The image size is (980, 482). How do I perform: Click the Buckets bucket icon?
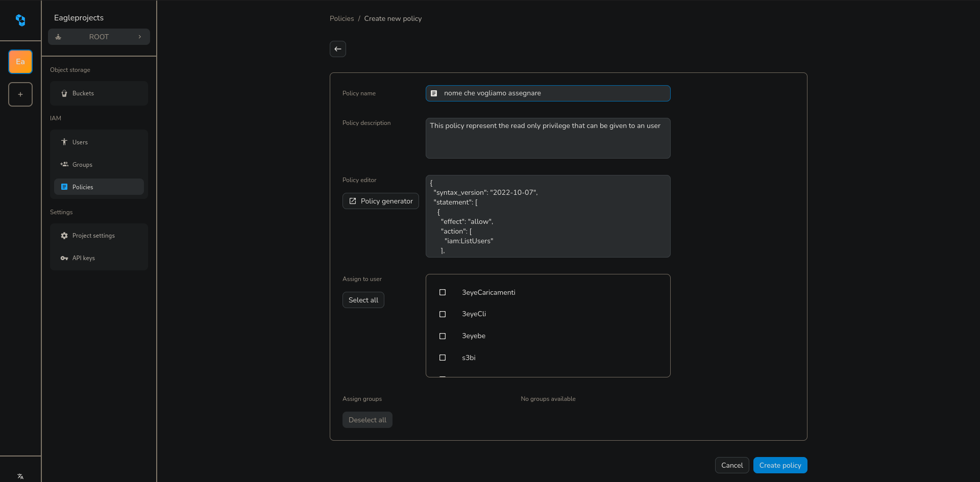click(x=64, y=93)
